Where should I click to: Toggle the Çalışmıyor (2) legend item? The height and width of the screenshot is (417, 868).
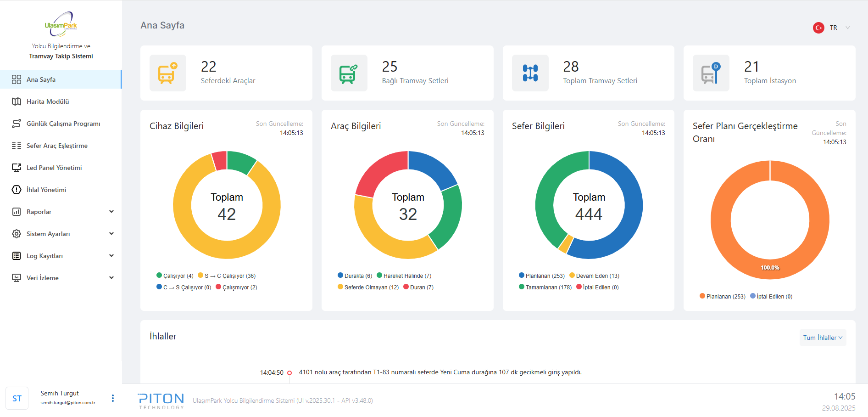(x=237, y=287)
